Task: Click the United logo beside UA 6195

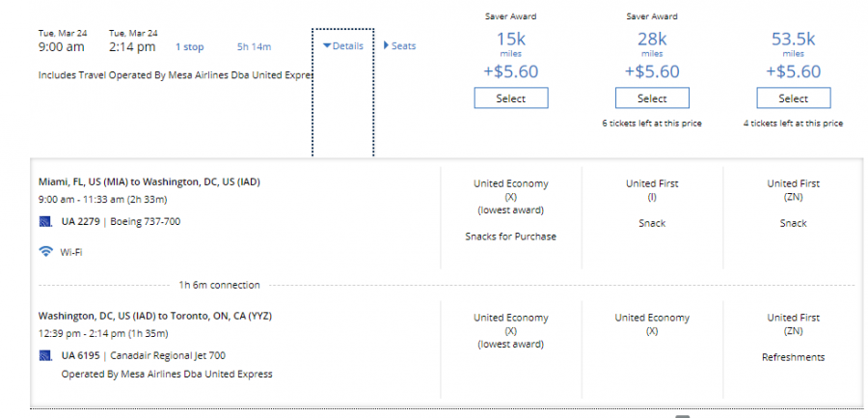Action: click(44, 356)
